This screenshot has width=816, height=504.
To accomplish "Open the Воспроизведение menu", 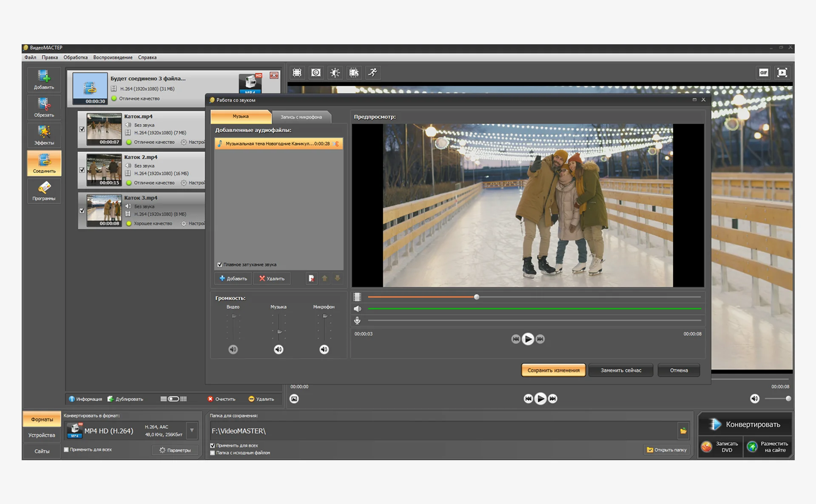I will (113, 57).
